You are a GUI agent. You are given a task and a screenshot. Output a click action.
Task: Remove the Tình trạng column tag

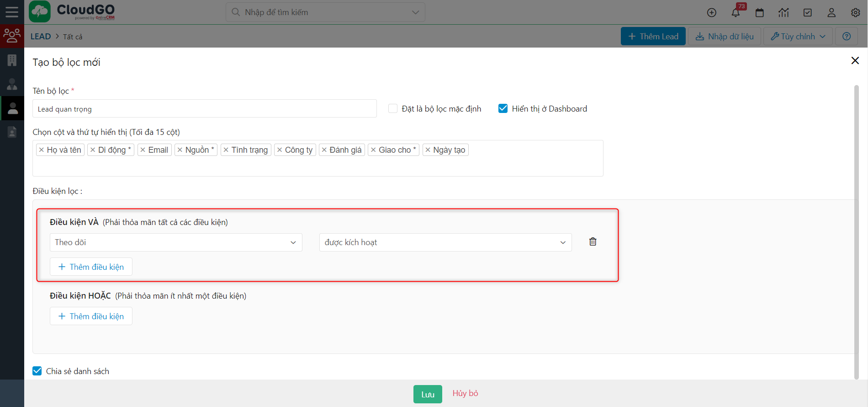click(226, 150)
